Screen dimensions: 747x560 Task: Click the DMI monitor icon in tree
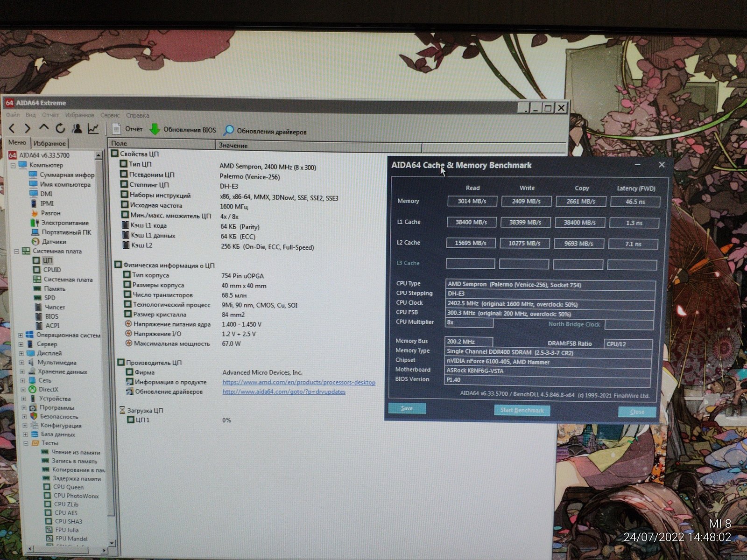click(33, 194)
